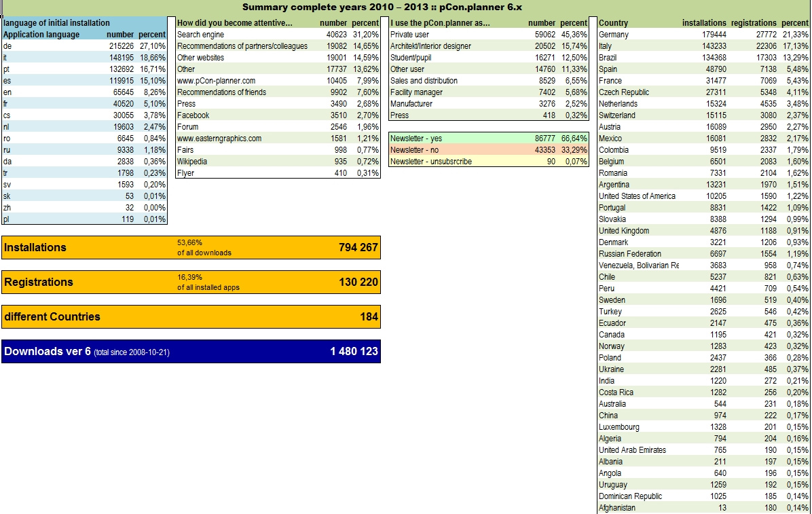Select the 'United States of America' row
Viewport: 812px width, 514px height.
637,196
